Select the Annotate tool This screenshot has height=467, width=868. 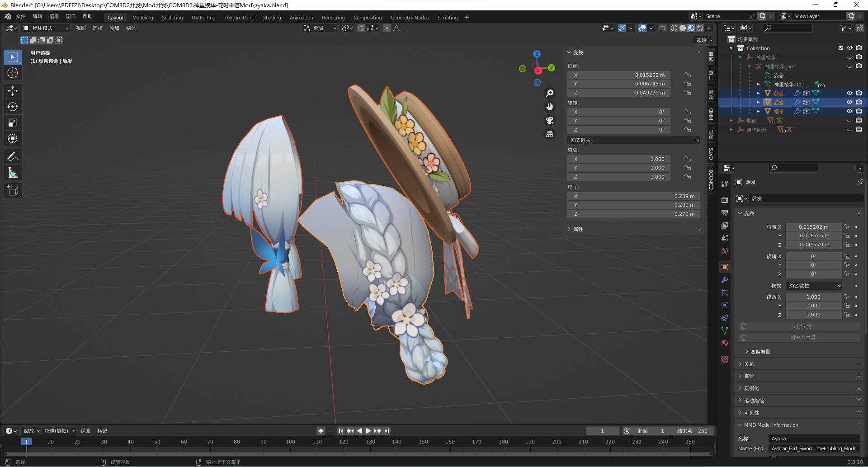coord(13,157)
